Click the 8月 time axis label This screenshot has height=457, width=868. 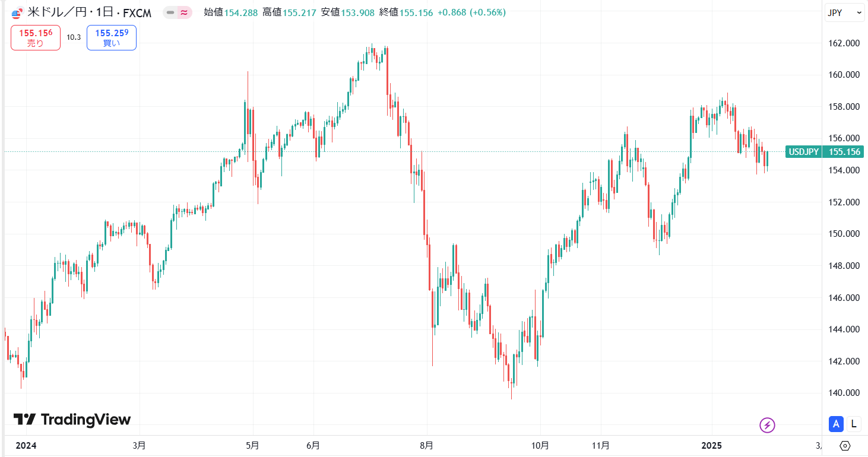click(426, 445)
